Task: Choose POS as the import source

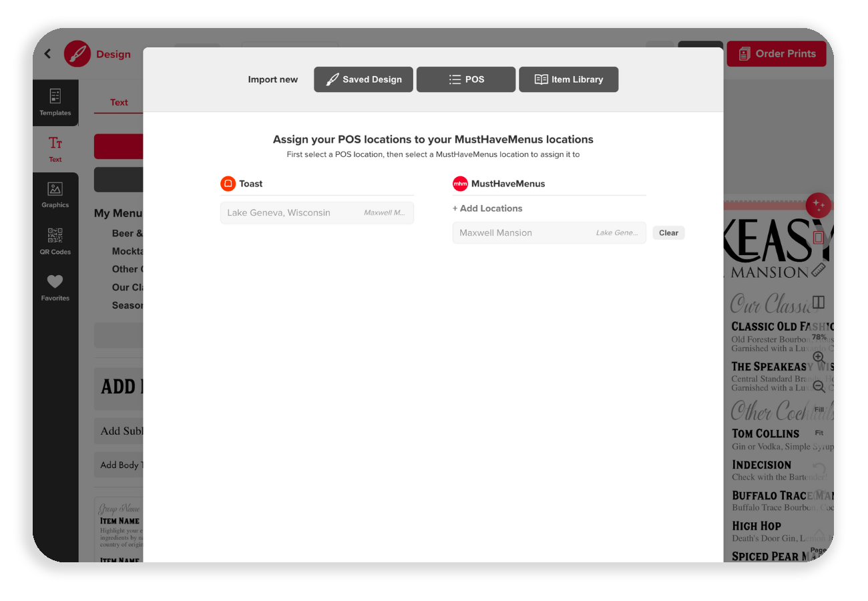Action: point(466,79)
